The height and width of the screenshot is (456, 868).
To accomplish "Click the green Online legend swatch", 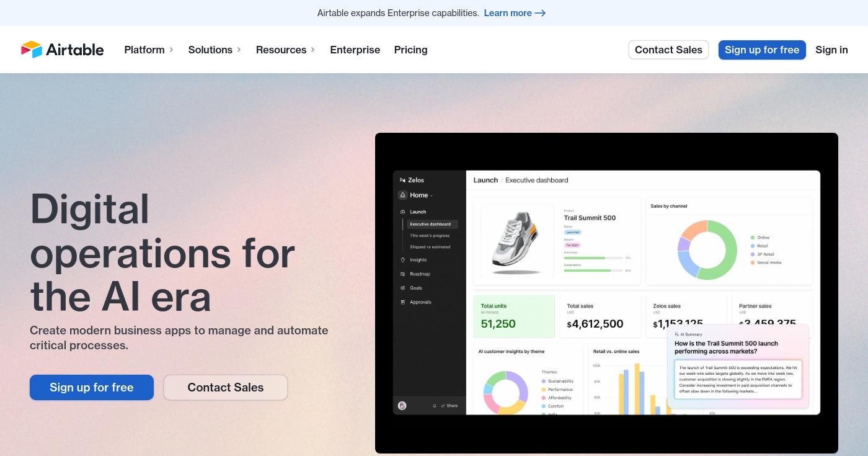I will click(x=753, y=238).
